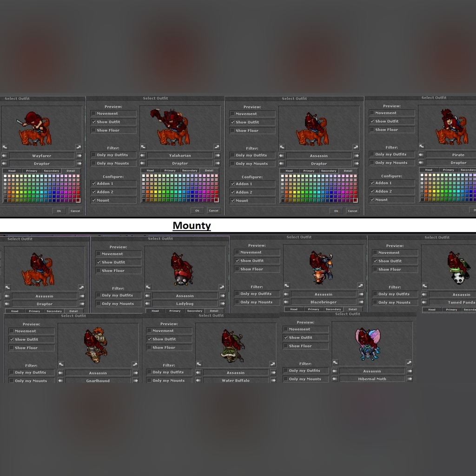
Task: Switch to Secondary tab in Wayfarer window
Action: (x=51, y=171)
